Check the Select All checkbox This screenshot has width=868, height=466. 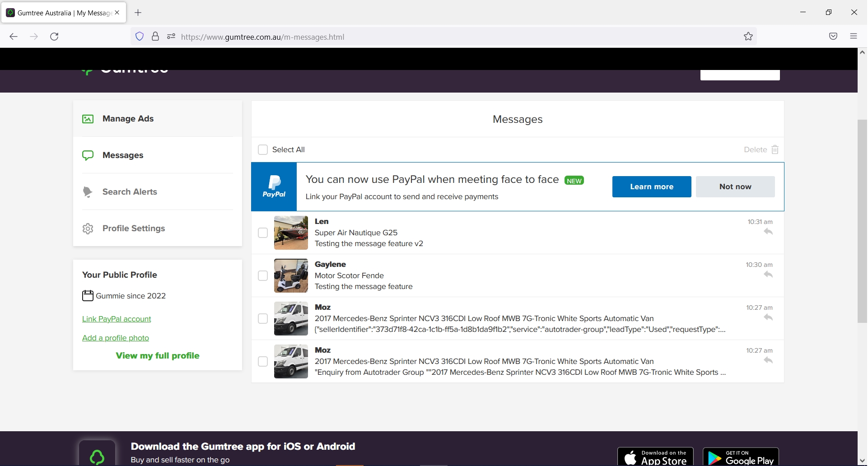tap(263, 149)
